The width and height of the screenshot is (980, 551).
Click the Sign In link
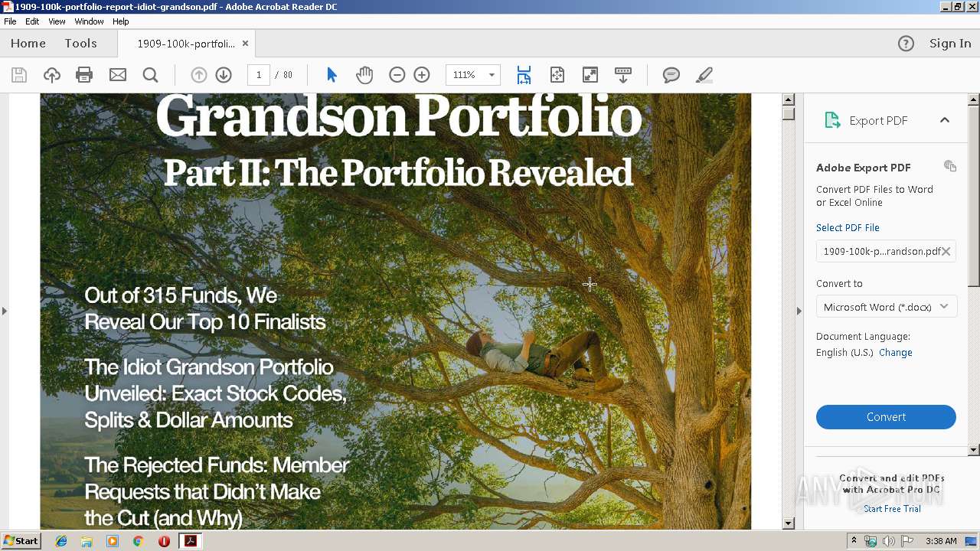(x=950, y=44)
